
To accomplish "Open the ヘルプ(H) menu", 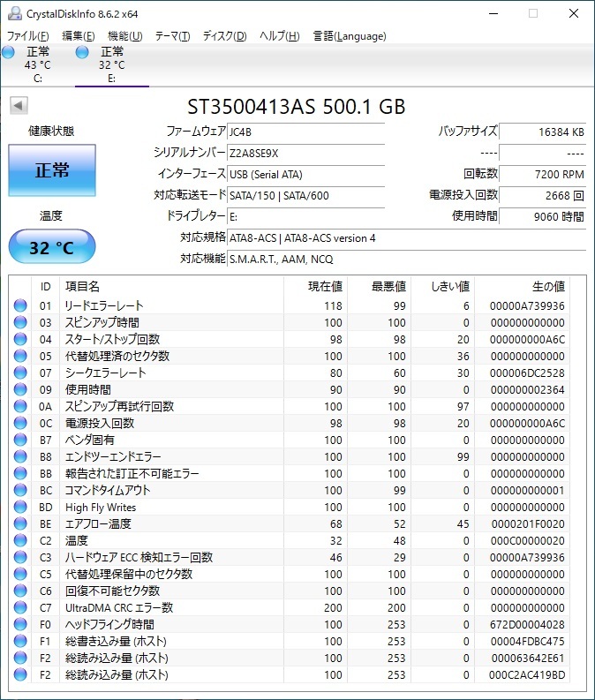I will 280,35.
